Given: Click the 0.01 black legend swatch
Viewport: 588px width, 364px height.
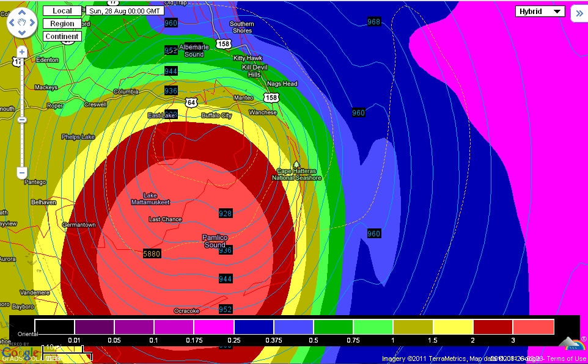Looking at the screenshot, I should coord(54,327).
